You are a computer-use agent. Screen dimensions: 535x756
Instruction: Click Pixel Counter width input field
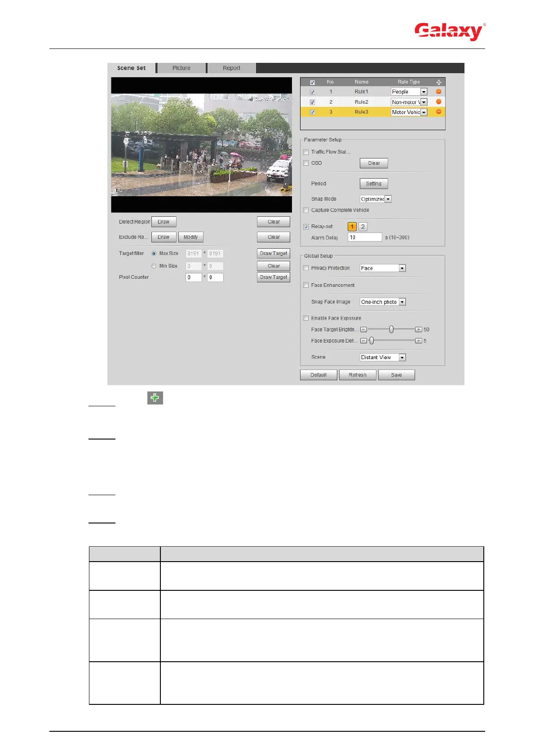click(194, 277)
